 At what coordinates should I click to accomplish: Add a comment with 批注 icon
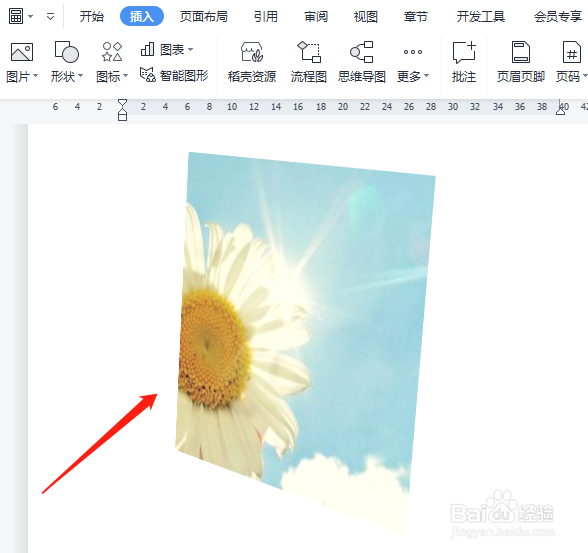[464, 52]
